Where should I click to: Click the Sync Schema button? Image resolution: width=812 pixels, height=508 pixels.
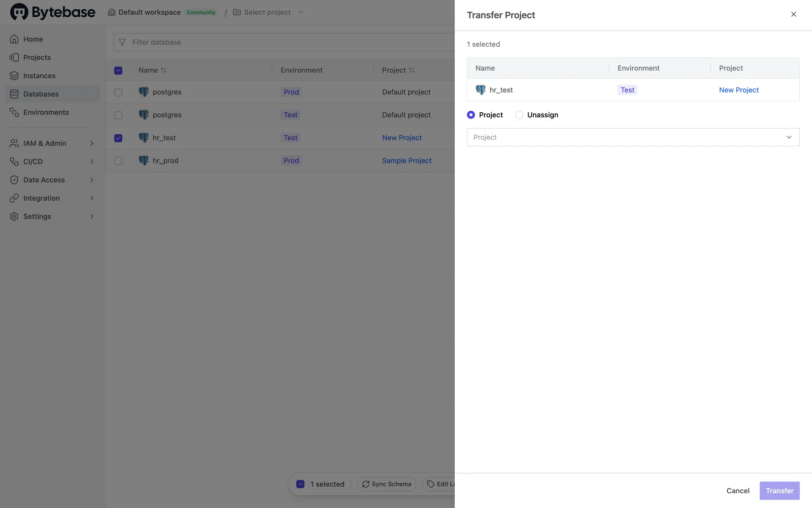click(387, 484)
